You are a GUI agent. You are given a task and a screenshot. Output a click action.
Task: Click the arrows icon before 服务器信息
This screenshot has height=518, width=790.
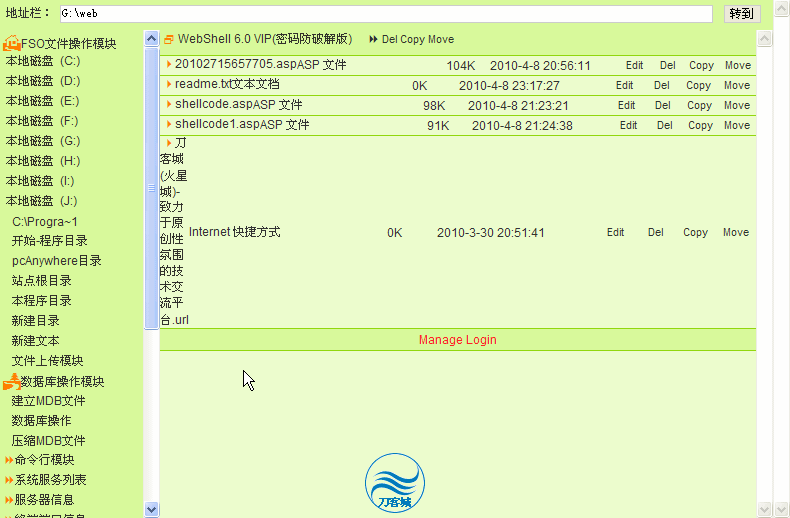pos(9,500)
